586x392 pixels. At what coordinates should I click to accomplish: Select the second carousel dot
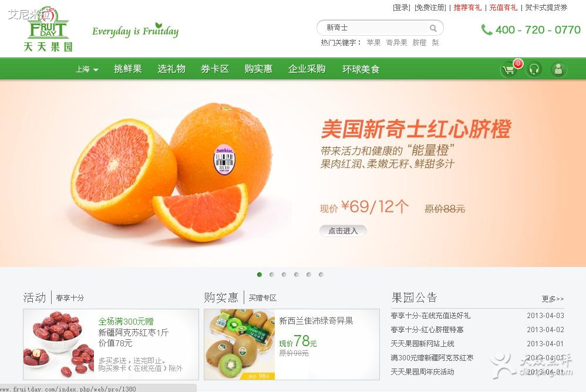click(272, 275)
